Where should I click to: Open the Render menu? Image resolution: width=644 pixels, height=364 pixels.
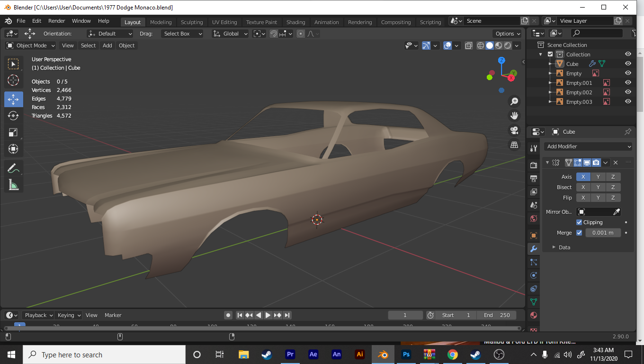click(x=56, y=21)
